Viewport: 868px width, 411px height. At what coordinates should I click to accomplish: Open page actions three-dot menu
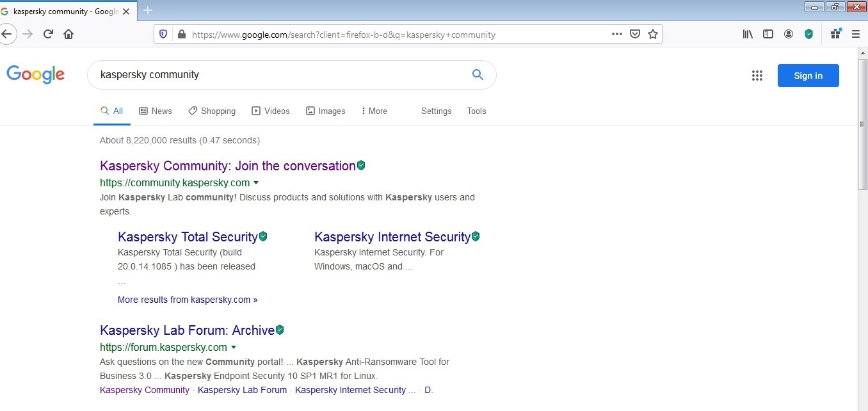(x=617, y=35)
